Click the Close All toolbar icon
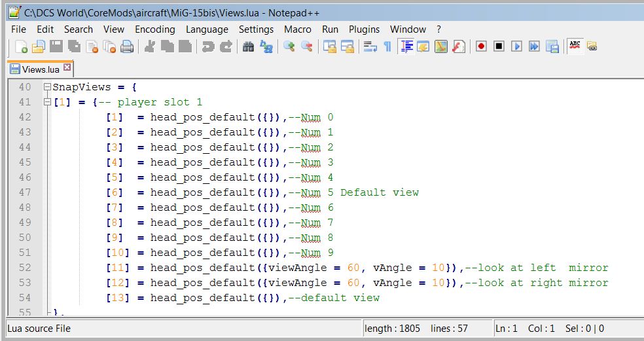 (109, 46)
